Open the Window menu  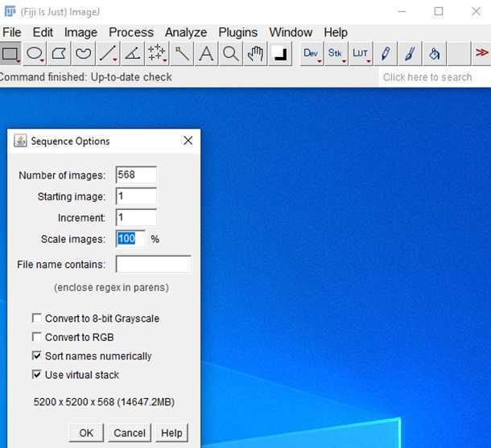point(291,32)
